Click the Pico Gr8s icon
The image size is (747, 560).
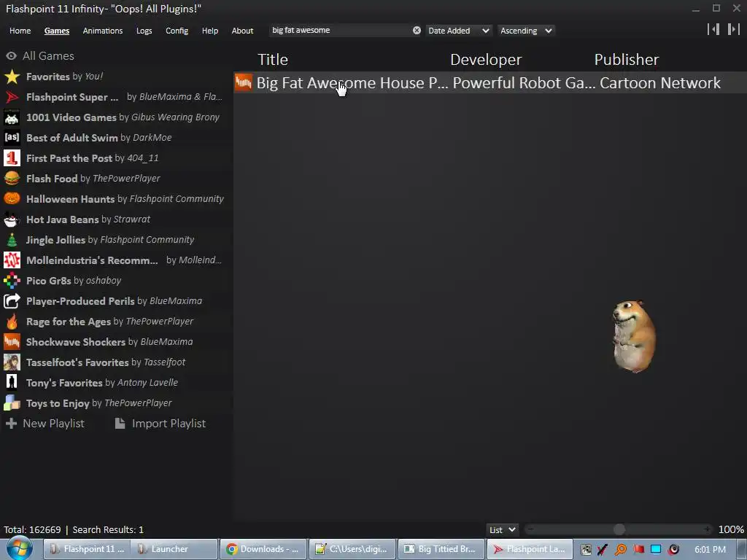tap(12, 281)
